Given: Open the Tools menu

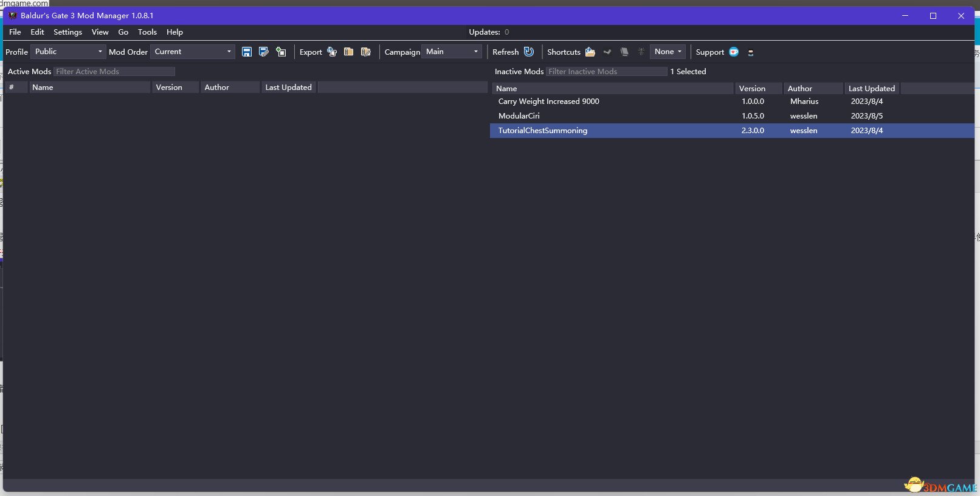Looking at the screenshot, I should (x=147, y=32).
